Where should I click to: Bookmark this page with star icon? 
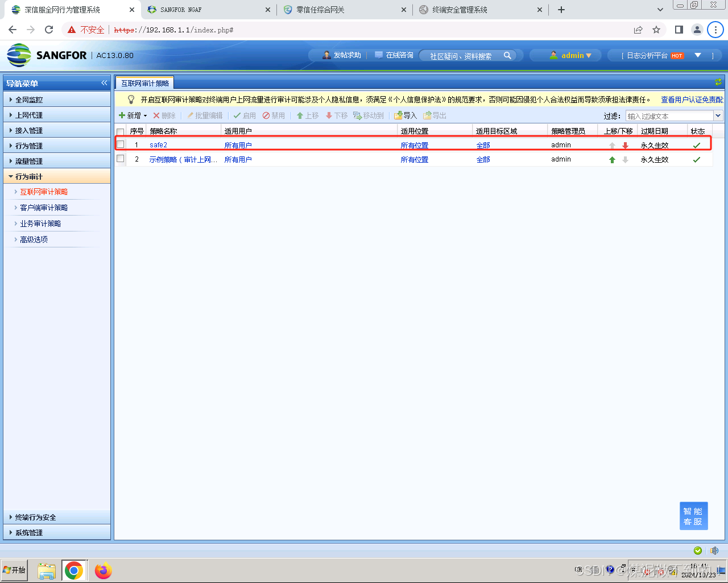(656, 30)
